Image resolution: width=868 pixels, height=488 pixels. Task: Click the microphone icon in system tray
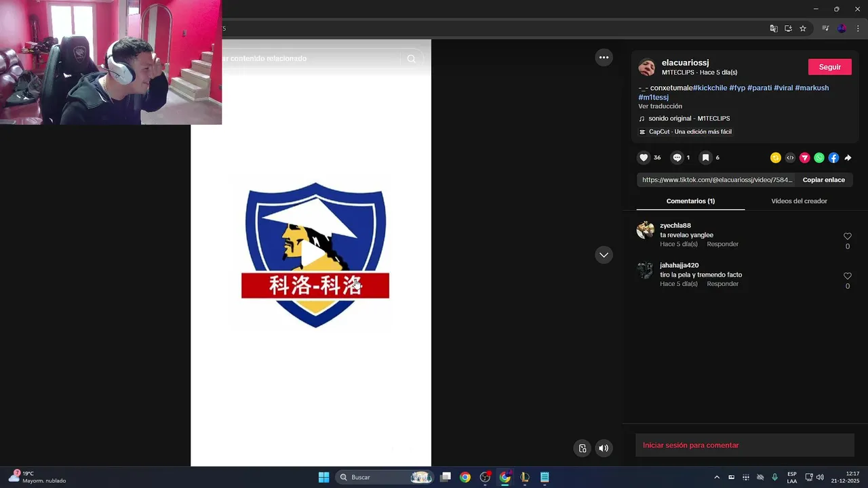[774, 477]
